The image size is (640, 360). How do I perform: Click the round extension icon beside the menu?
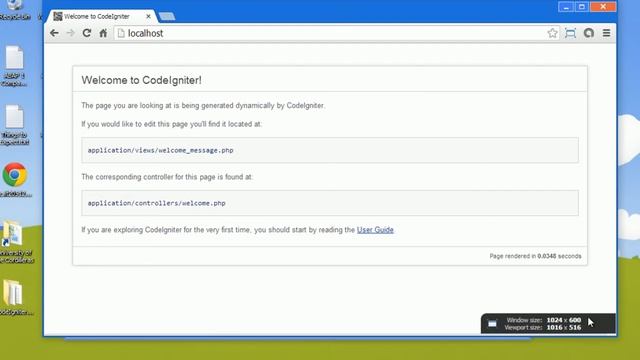[589, 33]
